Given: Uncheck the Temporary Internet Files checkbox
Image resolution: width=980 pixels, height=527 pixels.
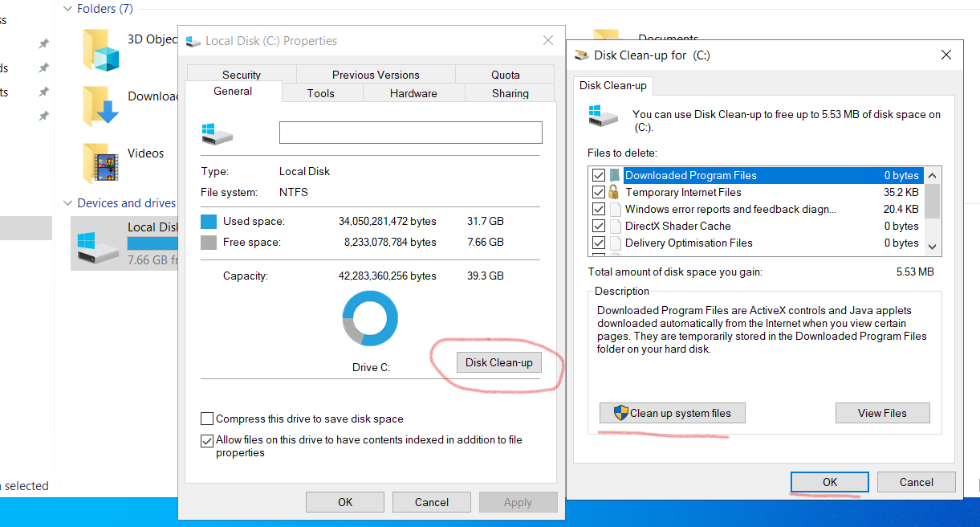Looking at the screenshot, I should (x=598, y=192).
